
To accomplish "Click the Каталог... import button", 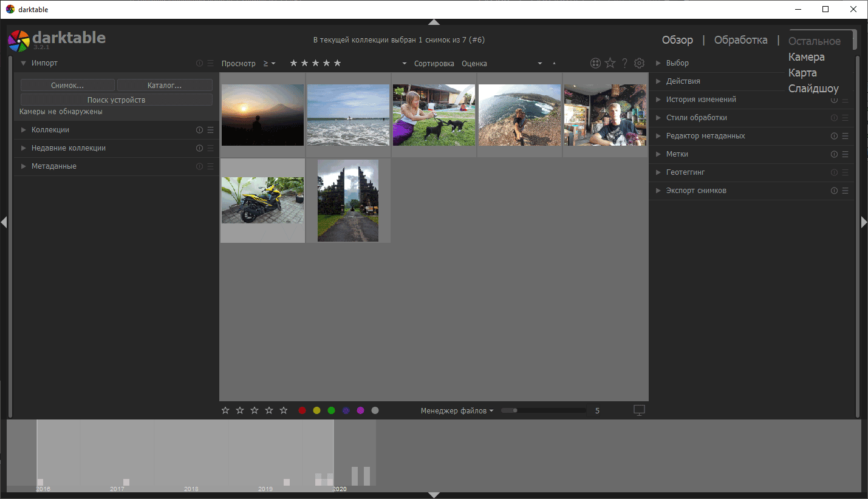I will 165,86.
